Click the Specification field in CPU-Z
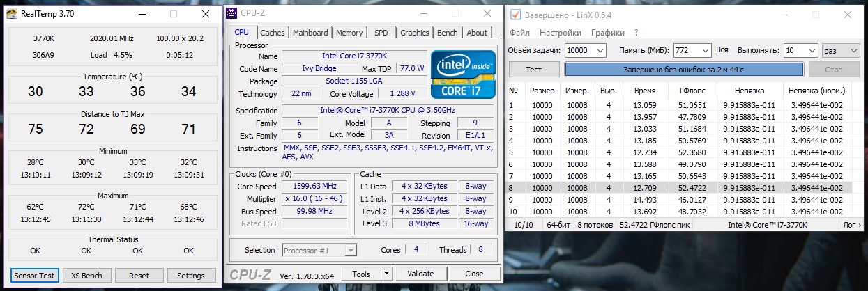This screenshot has height=291, width=868. 389,110
